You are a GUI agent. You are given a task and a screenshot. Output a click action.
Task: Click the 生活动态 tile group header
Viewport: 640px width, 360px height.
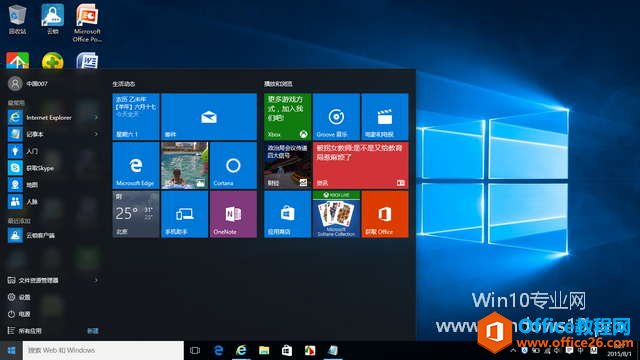click(x=124, y=84)
